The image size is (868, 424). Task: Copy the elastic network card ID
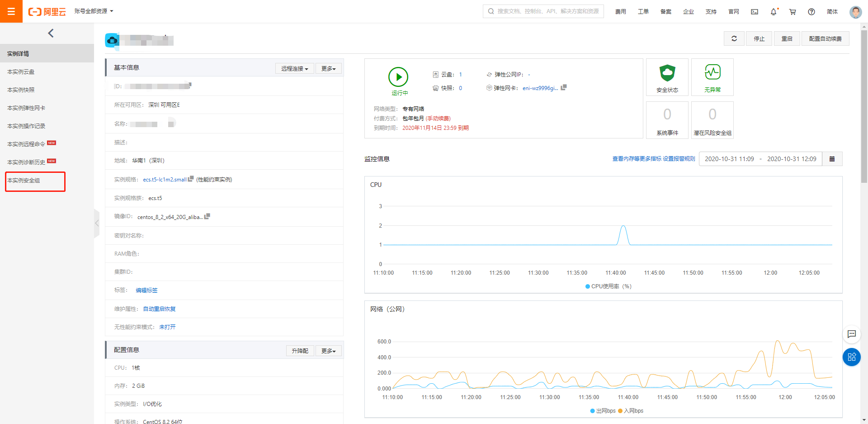[563, 87]
